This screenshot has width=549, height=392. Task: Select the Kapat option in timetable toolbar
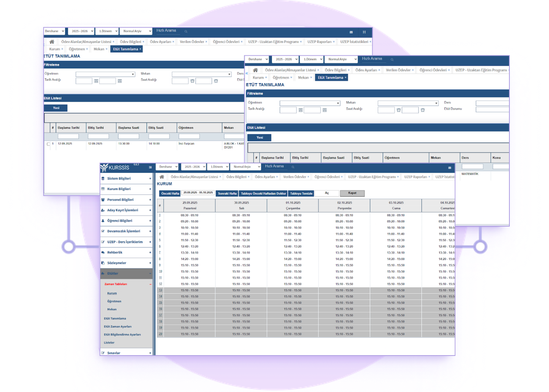[352, 193]
